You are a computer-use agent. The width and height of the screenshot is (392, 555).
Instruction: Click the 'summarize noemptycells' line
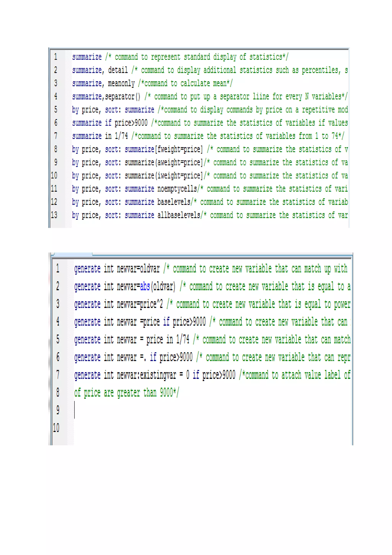[x=210, y=189]
